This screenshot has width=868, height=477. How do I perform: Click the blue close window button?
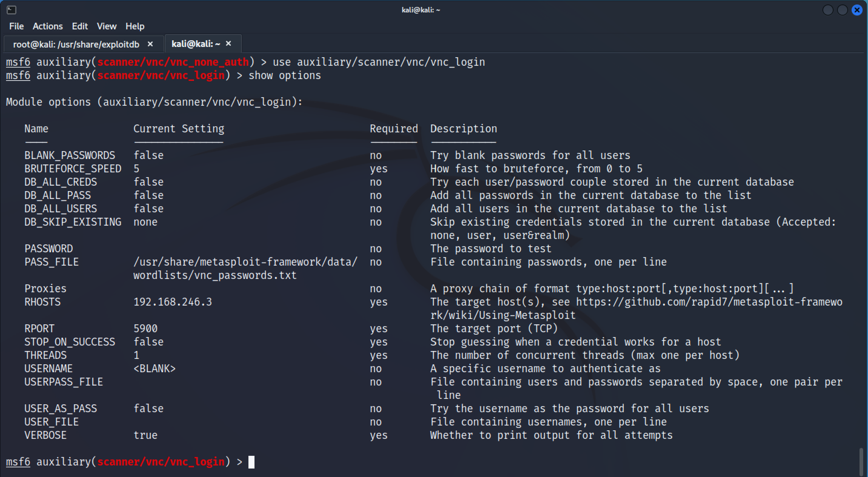pos(857,10)
